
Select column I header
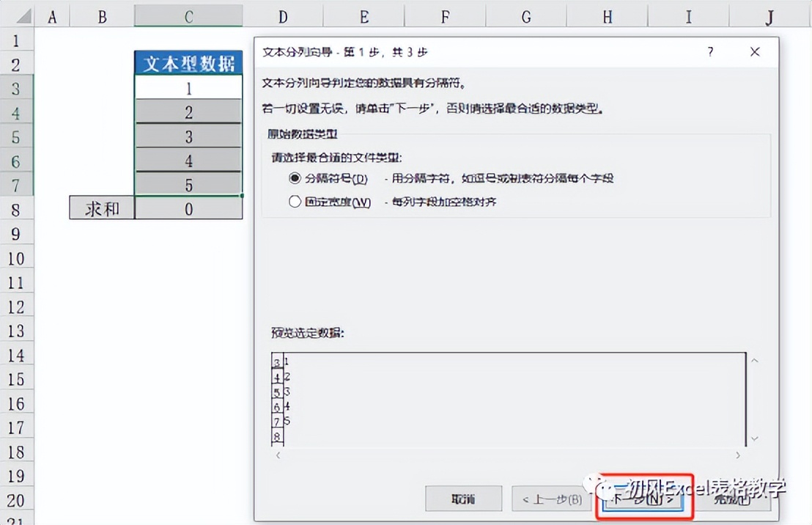coord(689,17)
